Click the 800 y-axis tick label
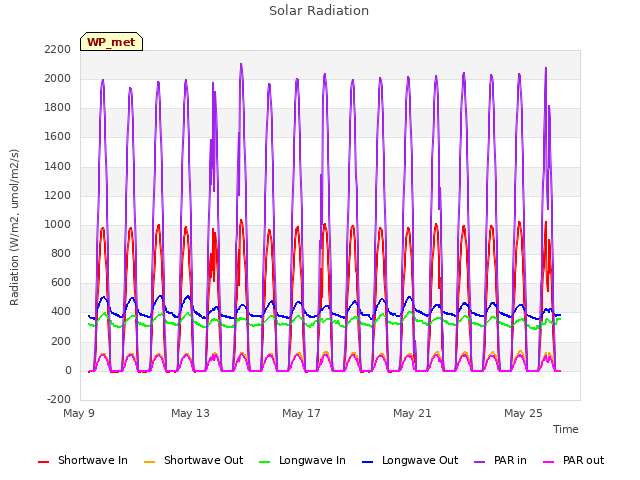 [x=61, y=253]
